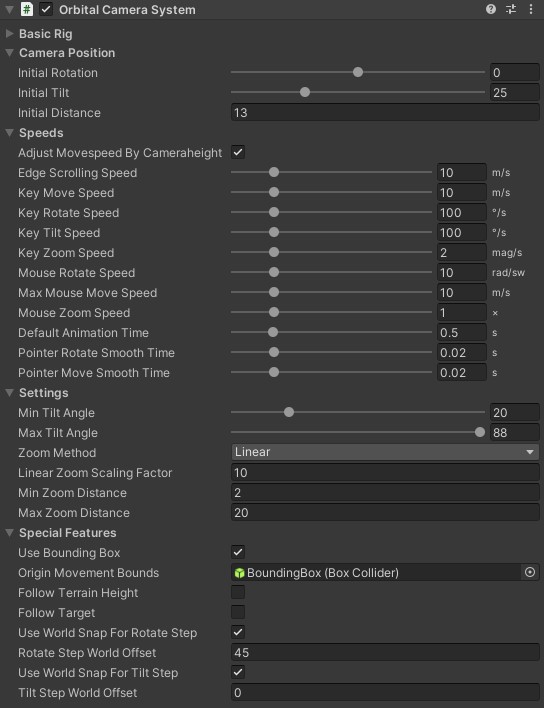Screen dimensions: 544x708
Task: Click the Key Rotate Speed slider
Action: pos(331,212)
